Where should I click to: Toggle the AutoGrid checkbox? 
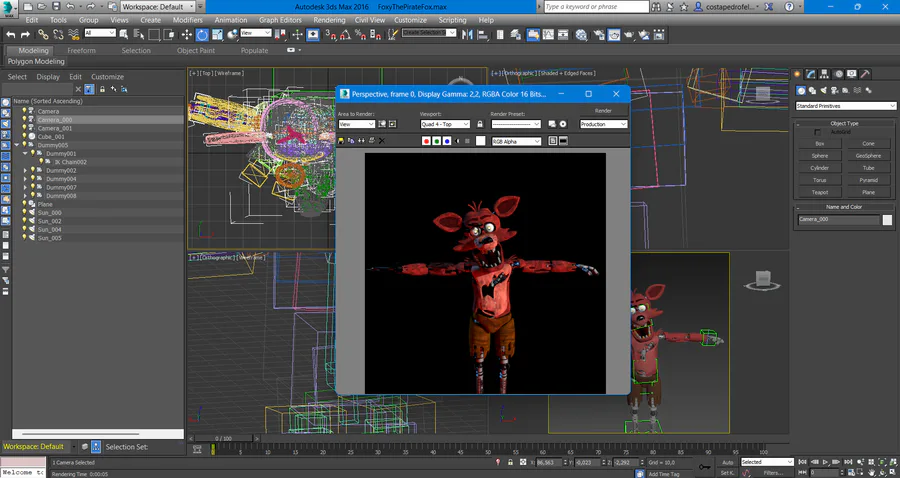coord(818,132)
